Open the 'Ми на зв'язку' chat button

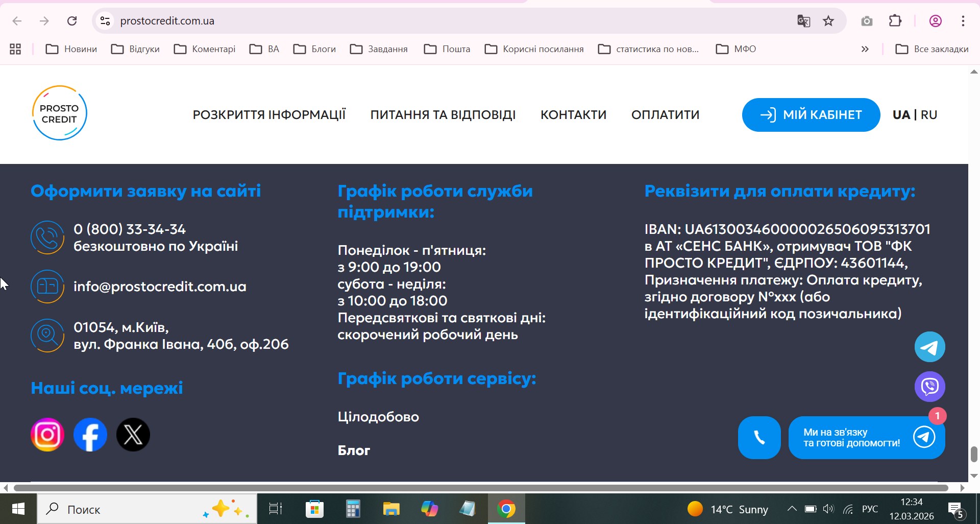tap(867, 438)
